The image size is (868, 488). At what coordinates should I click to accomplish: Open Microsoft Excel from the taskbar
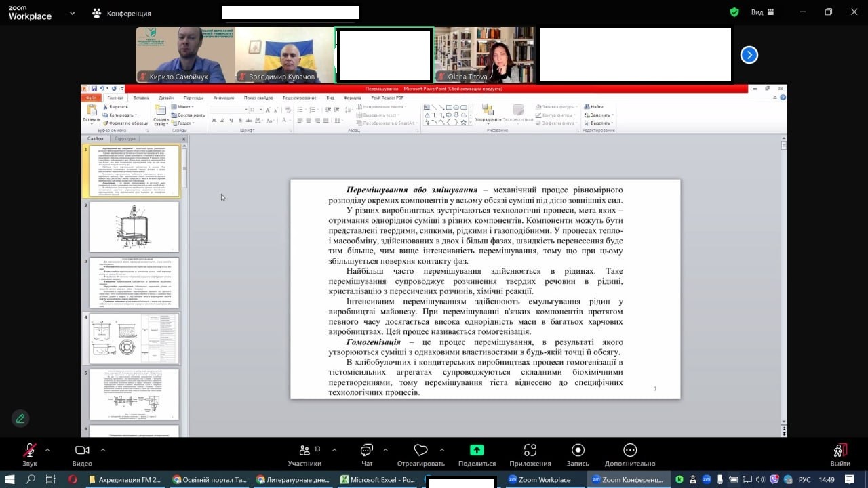pos(378,479)
